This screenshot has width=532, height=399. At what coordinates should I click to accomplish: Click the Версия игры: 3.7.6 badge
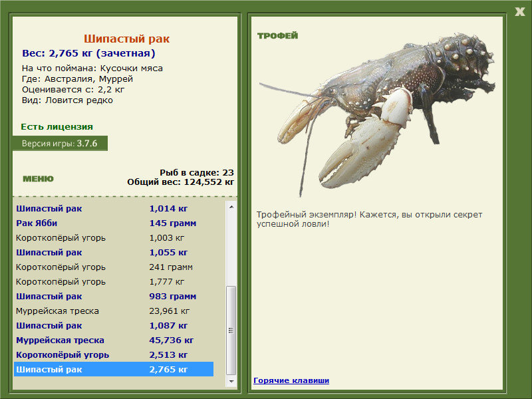[60, 143]
